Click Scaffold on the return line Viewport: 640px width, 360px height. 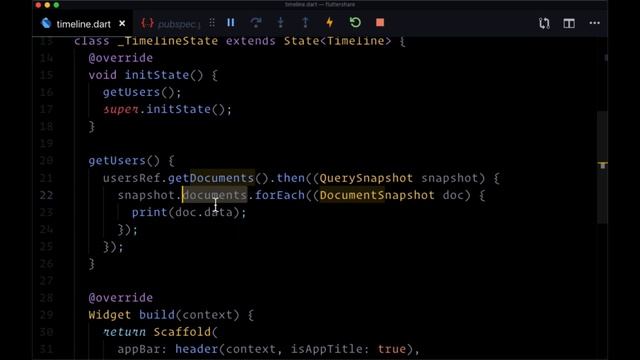182,332
